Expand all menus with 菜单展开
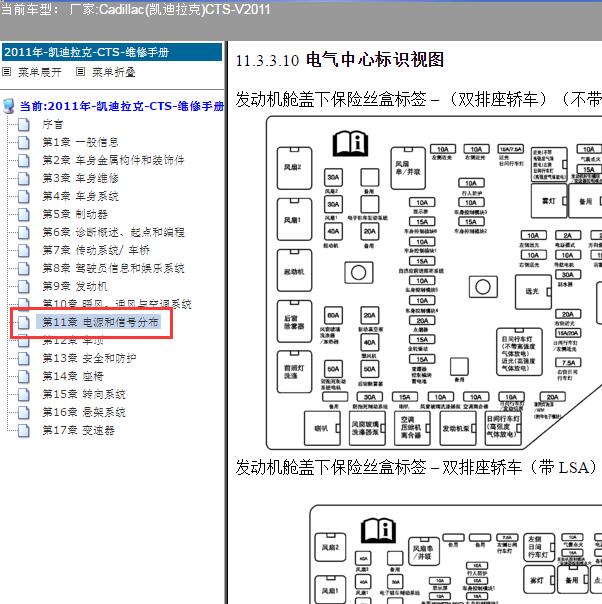 pyautogui.click(x=40, y=72)
